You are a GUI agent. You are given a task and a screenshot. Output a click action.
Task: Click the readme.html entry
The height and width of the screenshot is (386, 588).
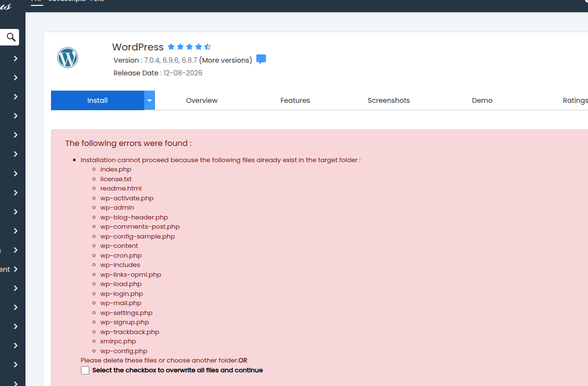point(121,188)
